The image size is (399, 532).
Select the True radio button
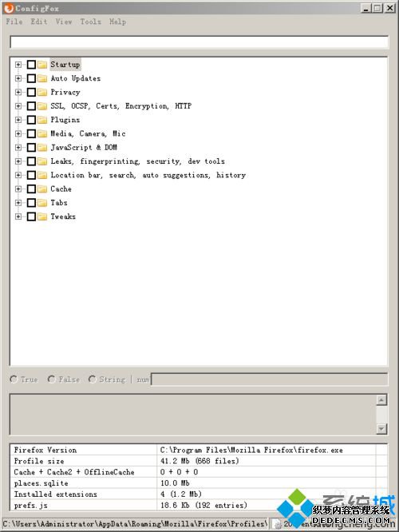[14, 379]
